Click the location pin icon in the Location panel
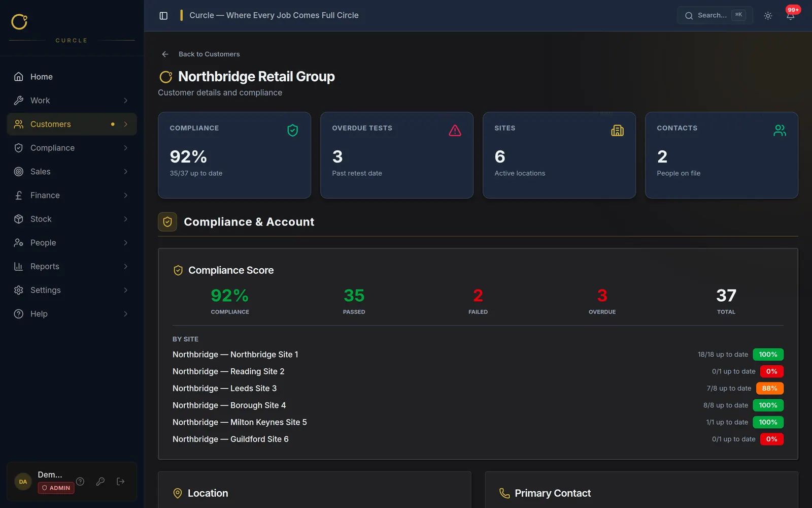The image size is (812, 508). (178, 493)
